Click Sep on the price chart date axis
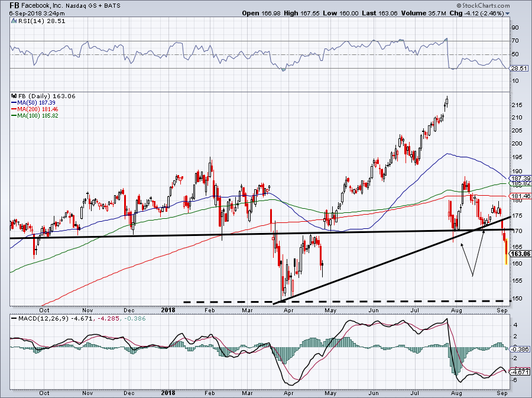 (x=502, y=310)
